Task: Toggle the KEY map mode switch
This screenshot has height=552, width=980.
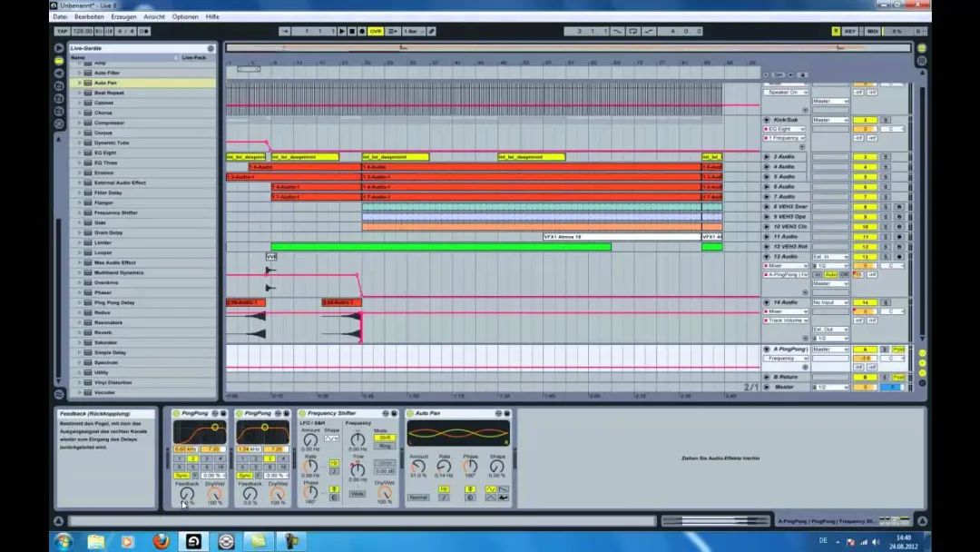Action: click(850, 31)
